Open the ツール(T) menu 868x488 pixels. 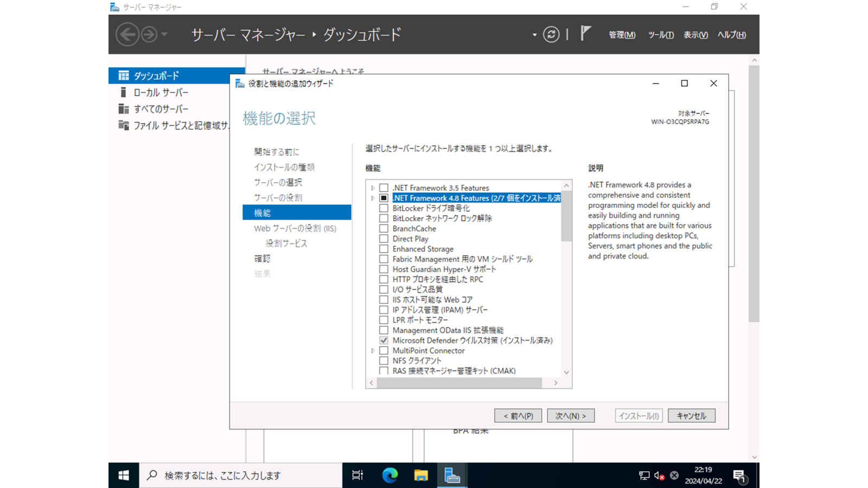click(661, 35)
